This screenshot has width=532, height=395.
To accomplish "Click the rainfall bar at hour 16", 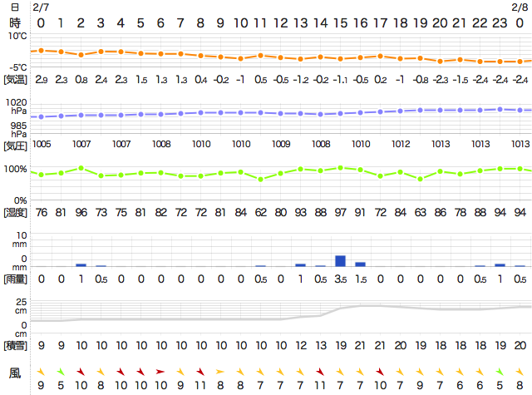I will pos(360,264).
